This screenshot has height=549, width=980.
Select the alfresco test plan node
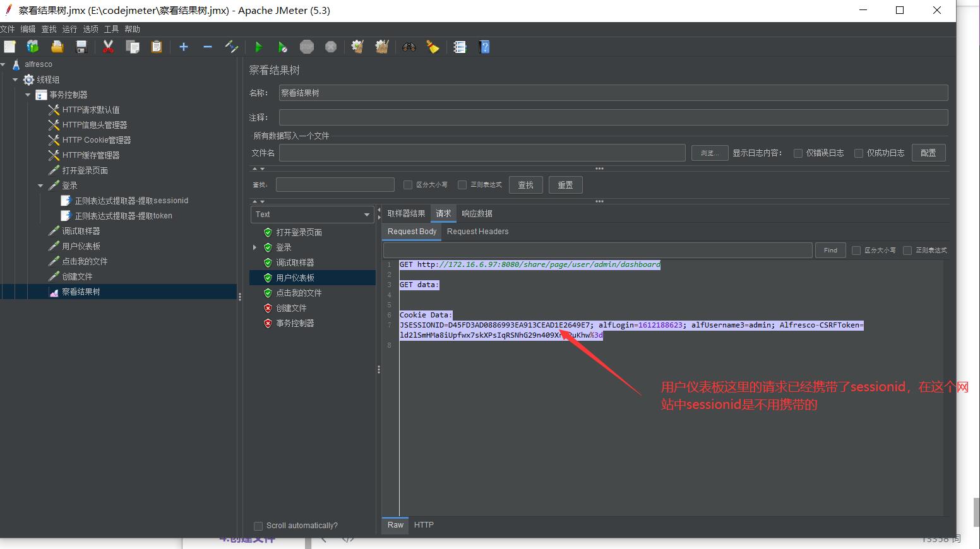tap(38, 64)
